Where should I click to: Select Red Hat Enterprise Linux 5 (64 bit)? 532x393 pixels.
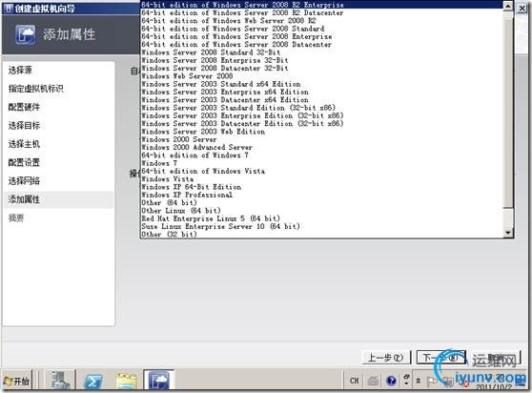pyautogui.click(x=321, y=218)
